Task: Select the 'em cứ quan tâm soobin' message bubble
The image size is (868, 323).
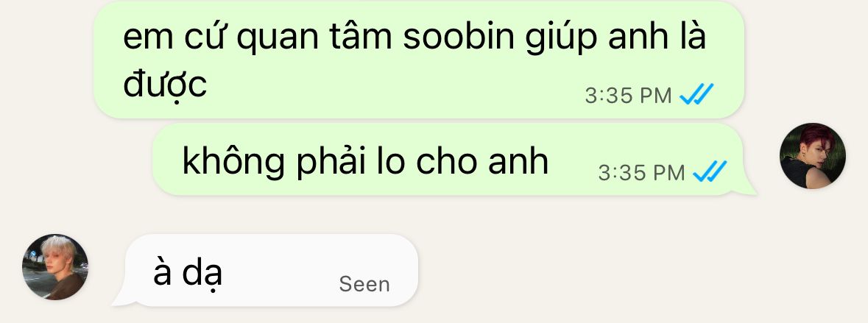Action: (x=419, y=59)
